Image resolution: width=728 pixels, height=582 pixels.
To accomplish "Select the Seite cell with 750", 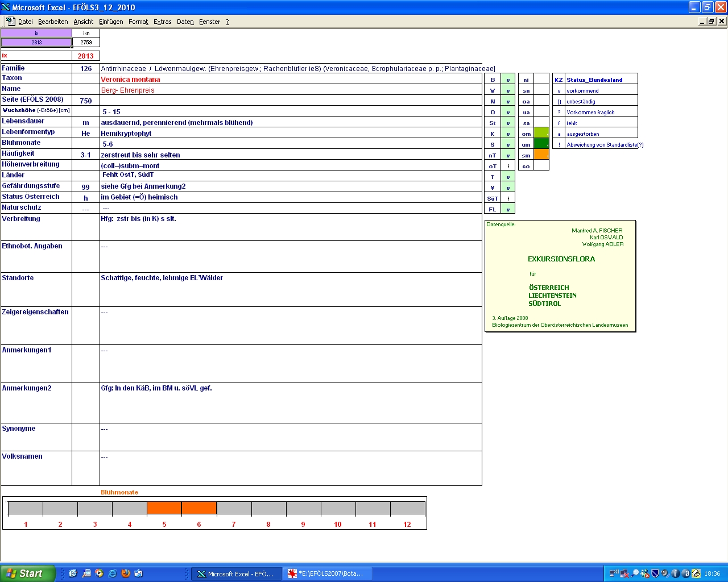I will pos(86,101).
